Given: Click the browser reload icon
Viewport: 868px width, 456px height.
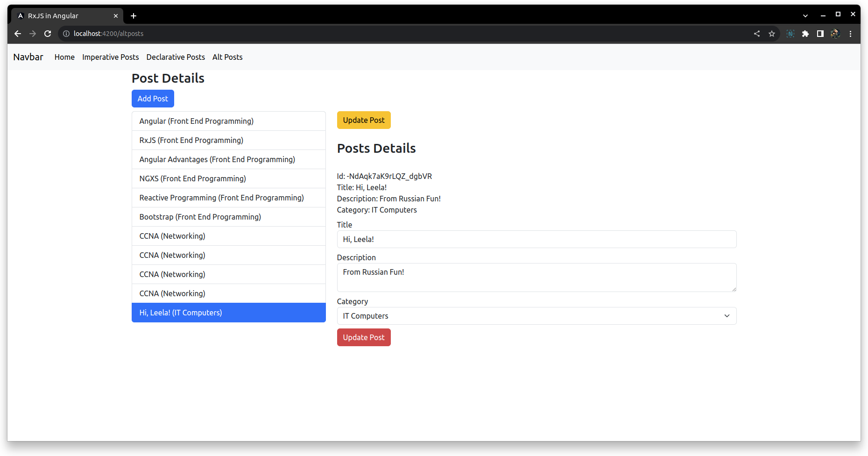Looking at the screenshot, I should coord(48,34).
